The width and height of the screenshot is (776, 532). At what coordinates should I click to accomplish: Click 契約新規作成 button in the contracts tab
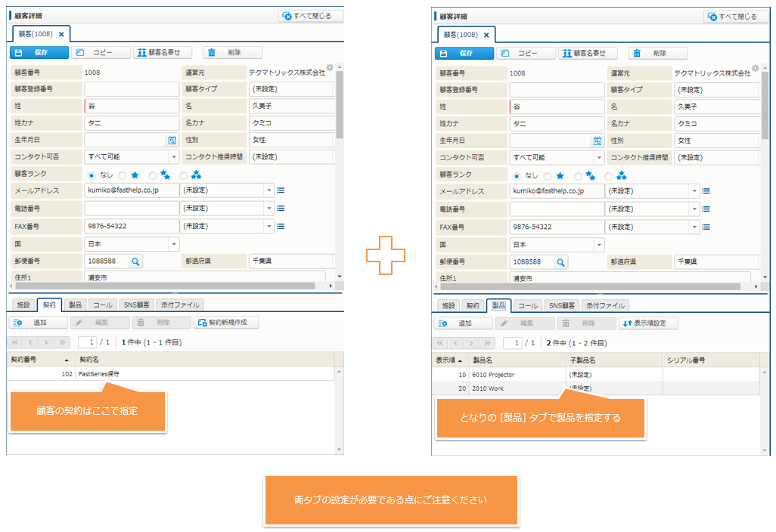pos(226,323)
